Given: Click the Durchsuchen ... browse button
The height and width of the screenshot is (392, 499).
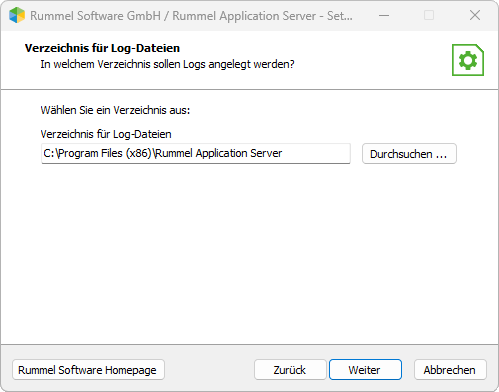Looking at the screenshot, I should pos(409,154).
